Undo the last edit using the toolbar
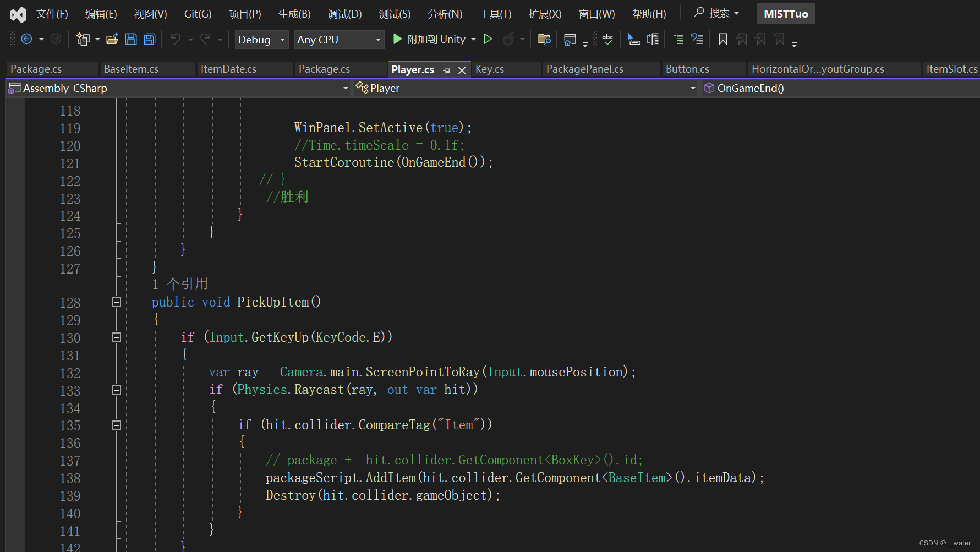This screenshot has width=980, height=552. (176, 39)
